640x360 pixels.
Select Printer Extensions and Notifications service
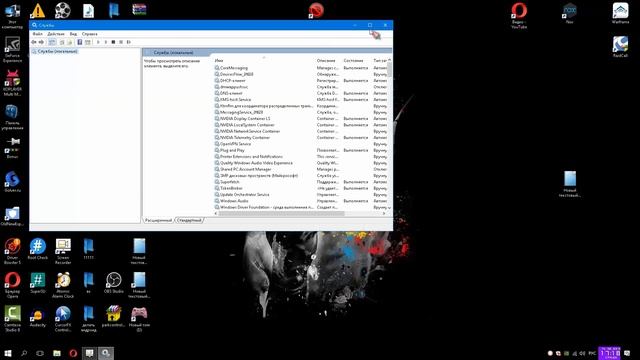pos(301,156)
